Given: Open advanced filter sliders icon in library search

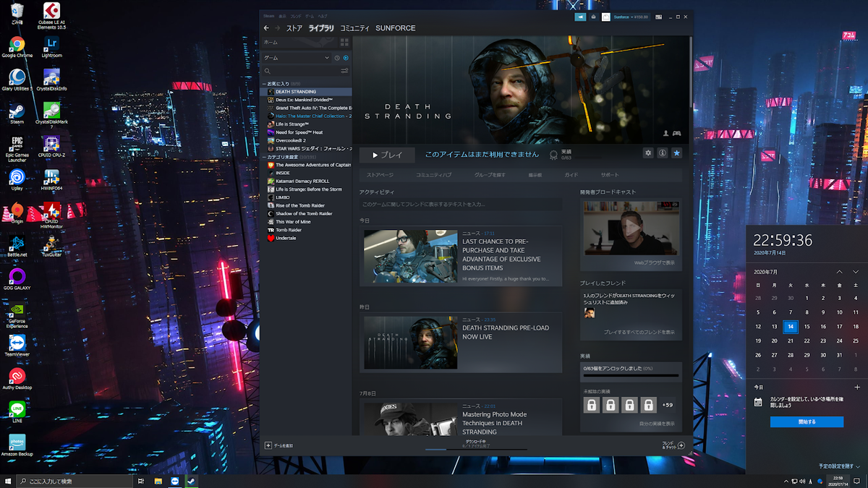Looking at the screenshot, I should pos(344,71).
